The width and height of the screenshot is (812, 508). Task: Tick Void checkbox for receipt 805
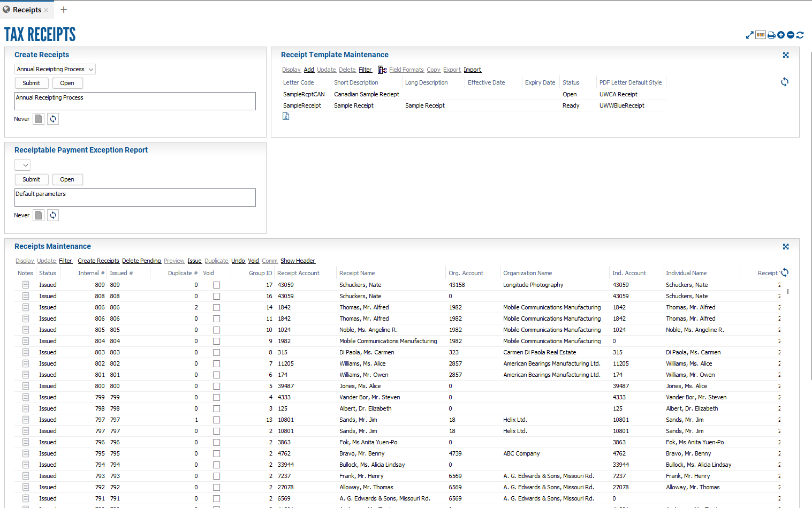click(x=216, y=330)
